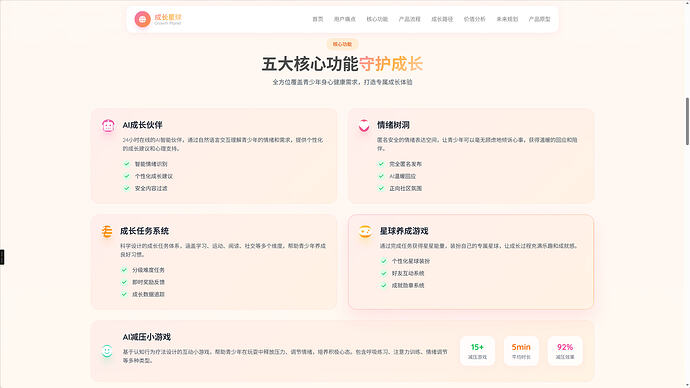The width and height of the screenshot is (690, 388).
Task: Click the robot icon beside AI成长伙伴
Action: [x=108, y=126]
